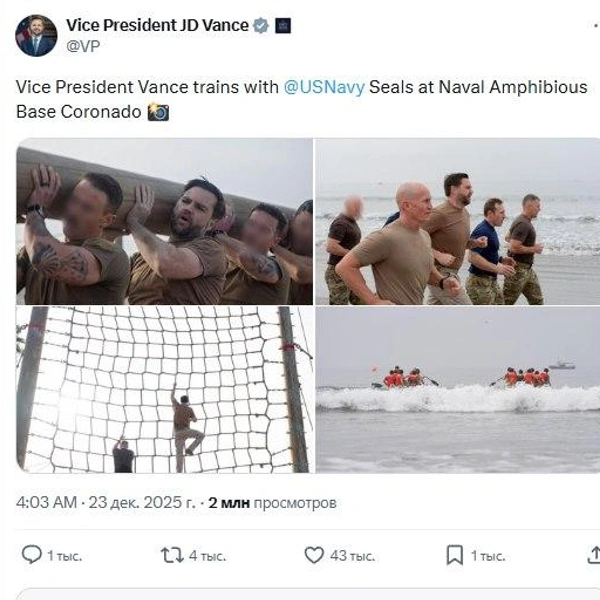Click the repost arrows icon
Screen dimensions: 600x600
click(x=172, y=555)
